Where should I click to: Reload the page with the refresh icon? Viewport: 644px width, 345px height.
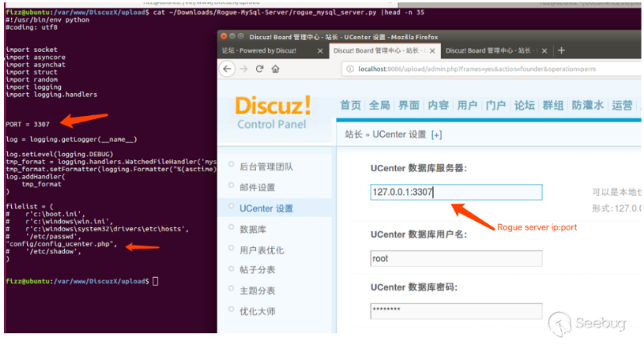tap(258, 69)
